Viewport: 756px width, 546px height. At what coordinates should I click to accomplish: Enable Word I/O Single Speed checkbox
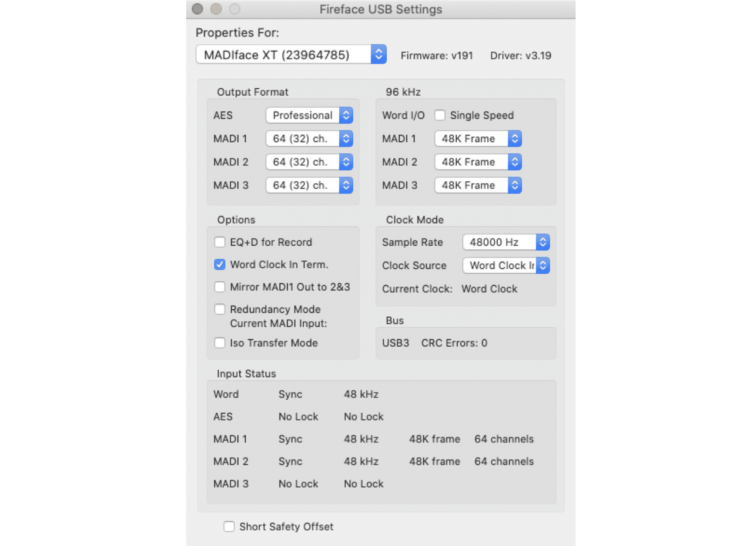tap(440, 115)
